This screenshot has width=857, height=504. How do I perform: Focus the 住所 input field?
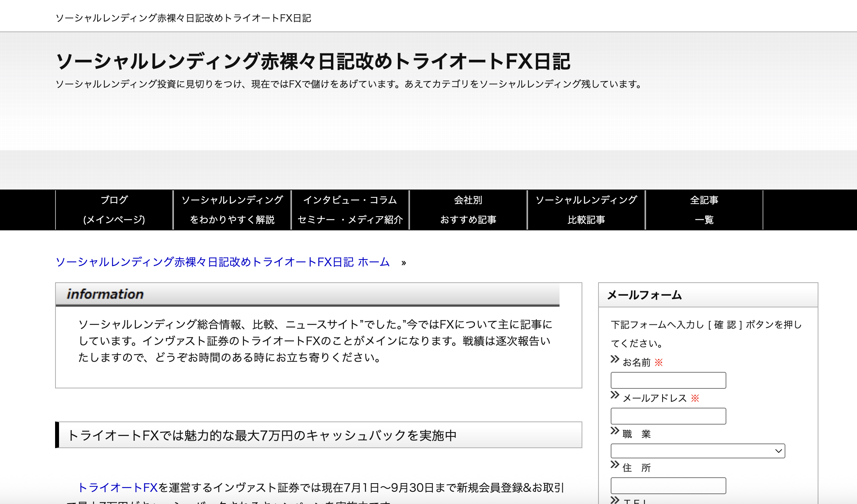(x=668, y=486)
